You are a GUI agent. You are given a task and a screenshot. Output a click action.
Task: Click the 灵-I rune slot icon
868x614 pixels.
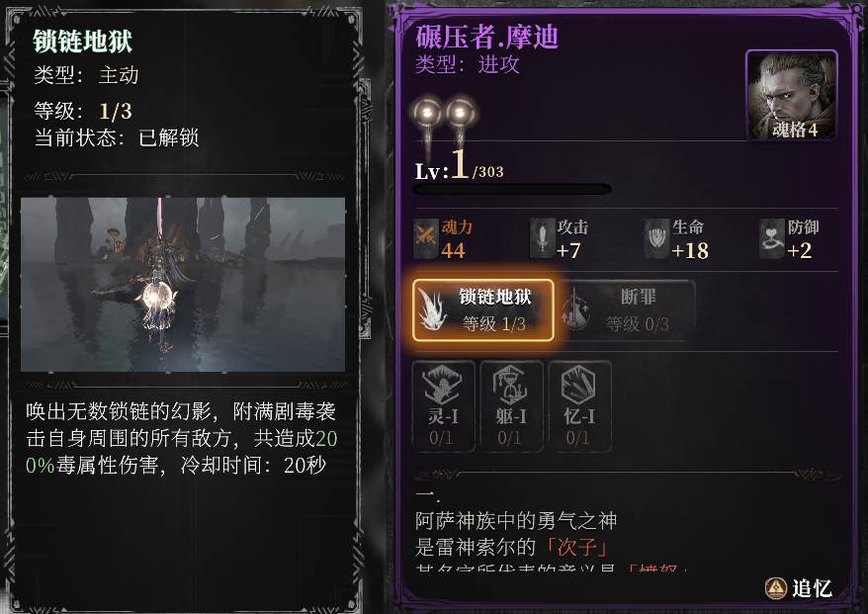pos(444,405)
